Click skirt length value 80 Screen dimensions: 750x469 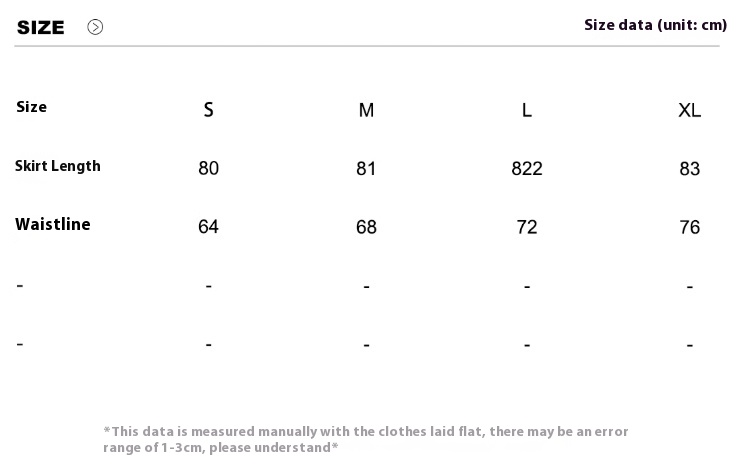coord(209,168)
